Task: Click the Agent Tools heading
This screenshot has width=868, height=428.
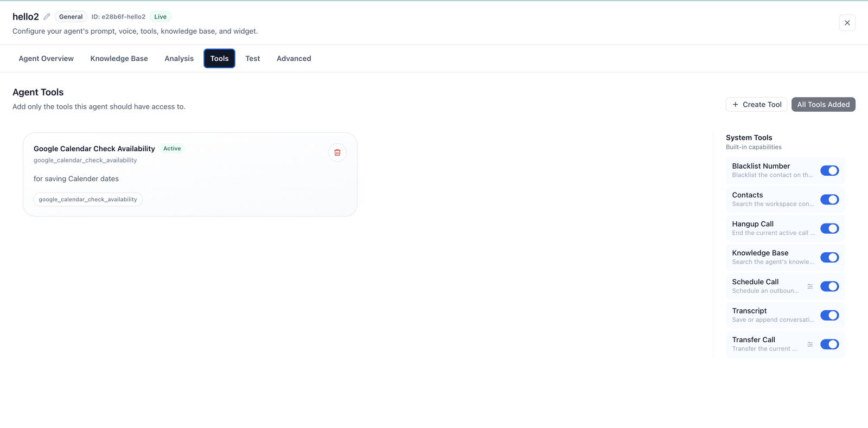Action: (x=38, y=92)
